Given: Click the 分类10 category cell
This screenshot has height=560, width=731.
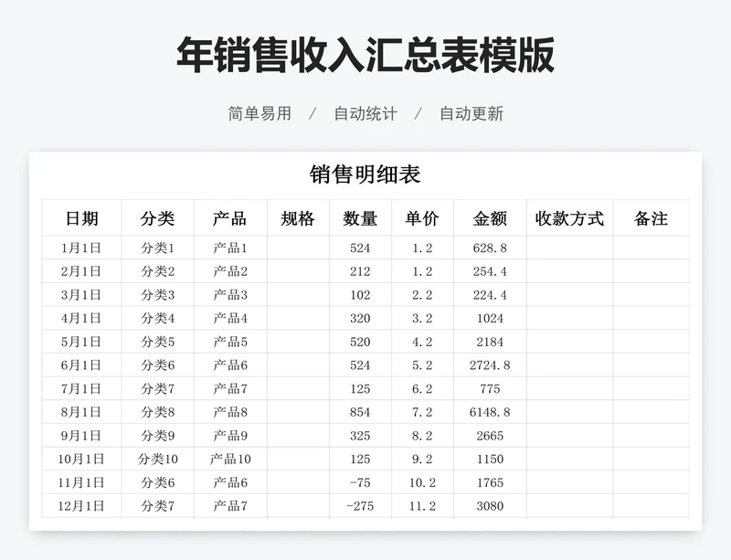Looking at the screenshot, I should (157, 459).
